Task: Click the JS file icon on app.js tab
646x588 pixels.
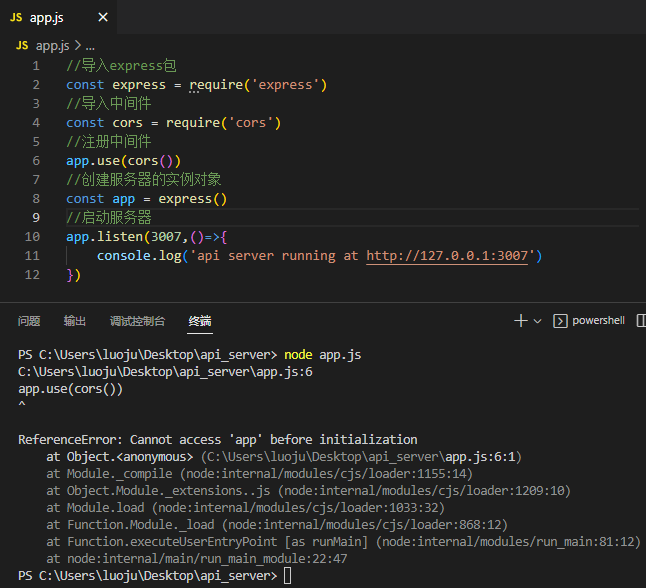Action: [16, 17]
